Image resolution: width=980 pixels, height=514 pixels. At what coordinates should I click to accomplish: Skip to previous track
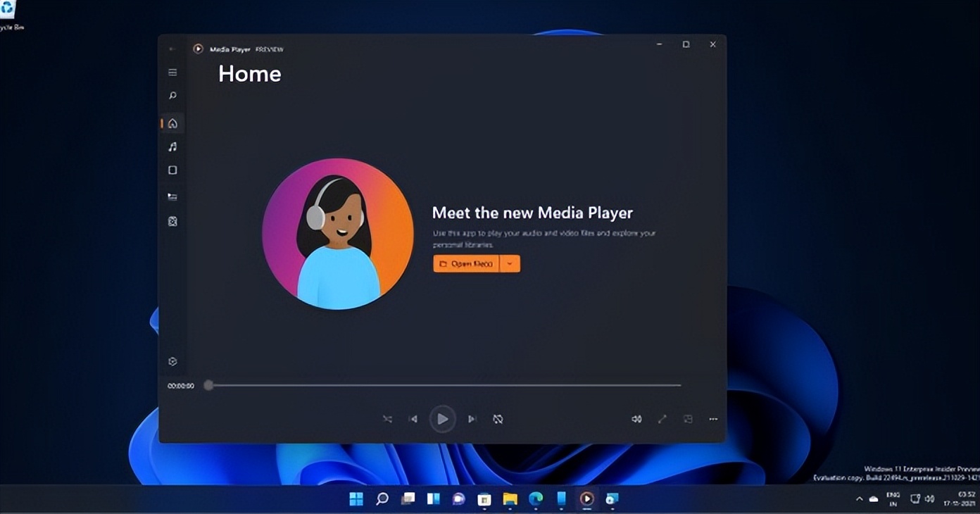pyautogui.click(x=413, y=419)
